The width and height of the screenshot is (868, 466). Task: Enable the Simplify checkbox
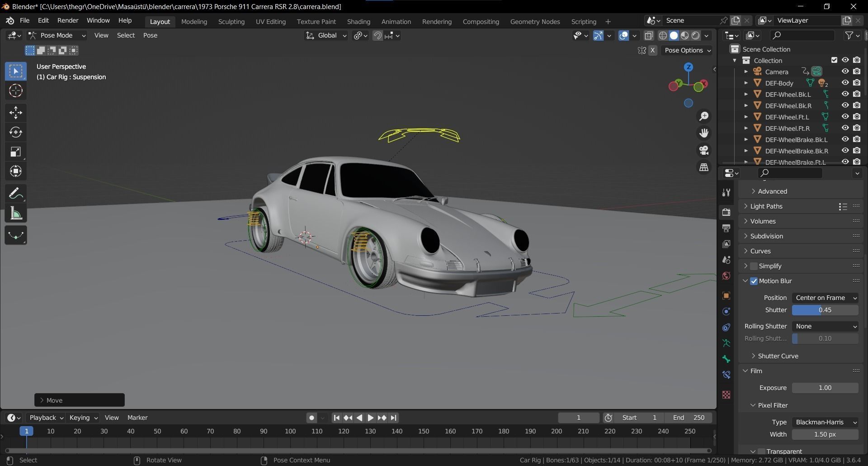tap(754, 266)
